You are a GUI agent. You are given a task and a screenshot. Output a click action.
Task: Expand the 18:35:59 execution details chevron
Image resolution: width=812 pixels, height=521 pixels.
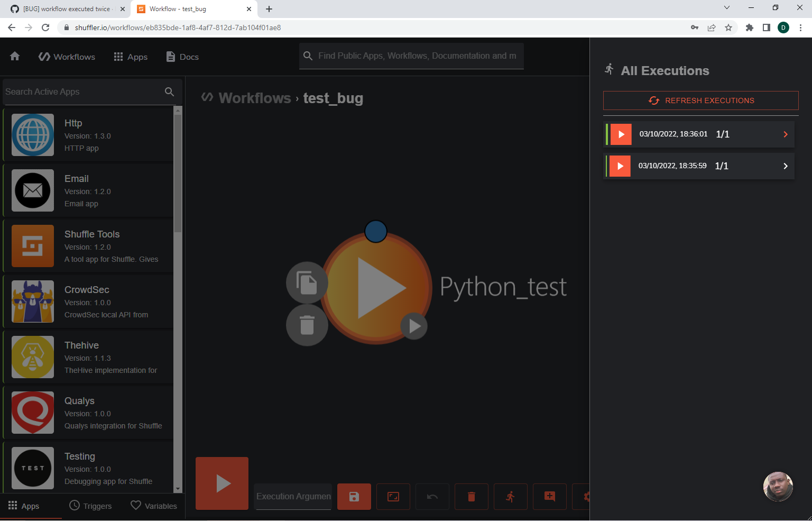785,166
